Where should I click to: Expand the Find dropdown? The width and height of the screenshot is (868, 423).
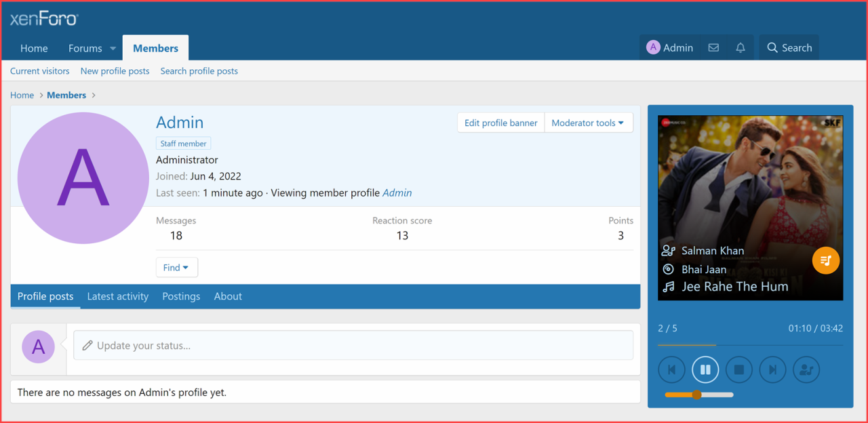pyautogui.click(x=176, y=268)
